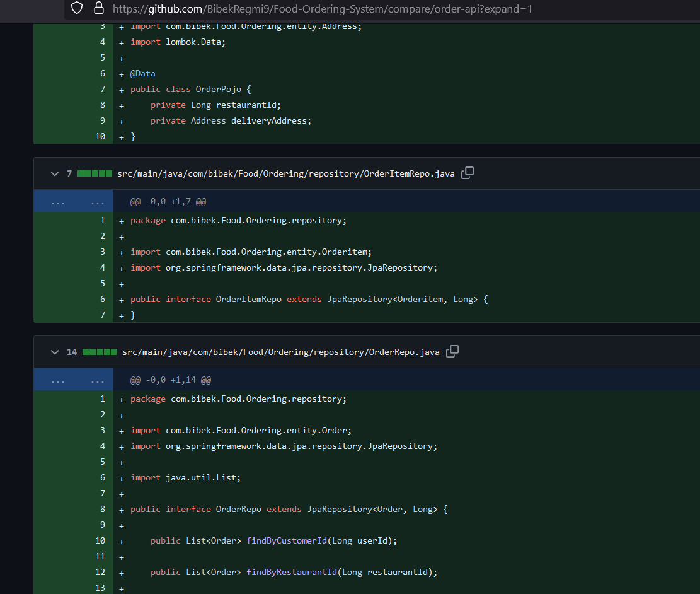700x594 pixels.
Task: Click 'public interface OrderItemRepo extends' declaration line
Action: coord(309,300)
